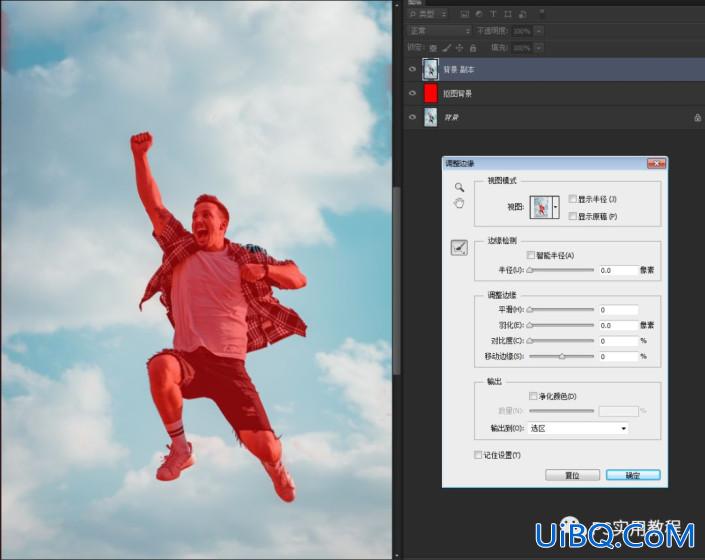
Task: Click lock position icon
Action: [x=460, y=48]
